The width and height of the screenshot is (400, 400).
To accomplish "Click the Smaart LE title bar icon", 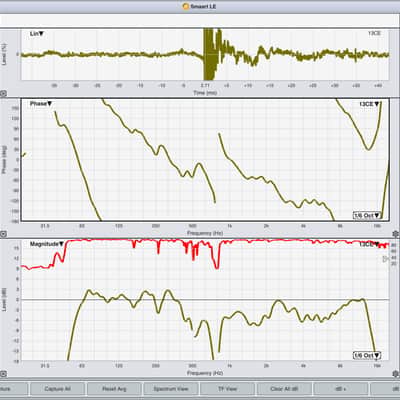I will [x=186, y=6].
